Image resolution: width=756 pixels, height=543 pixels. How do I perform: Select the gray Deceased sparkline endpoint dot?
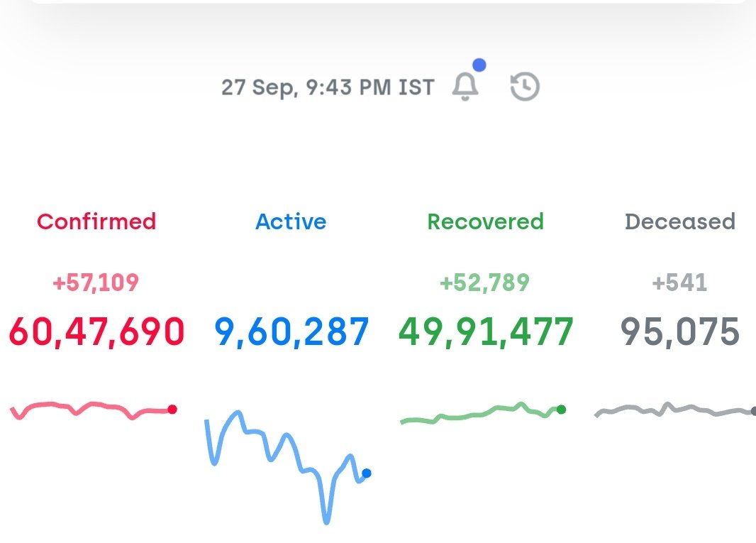(752, 410)
